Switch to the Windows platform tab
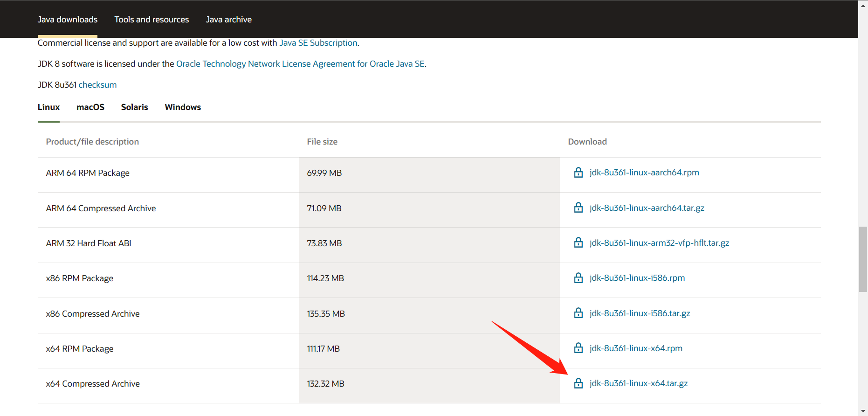Viewport: 868px width, 416px height. pos(183,107)
